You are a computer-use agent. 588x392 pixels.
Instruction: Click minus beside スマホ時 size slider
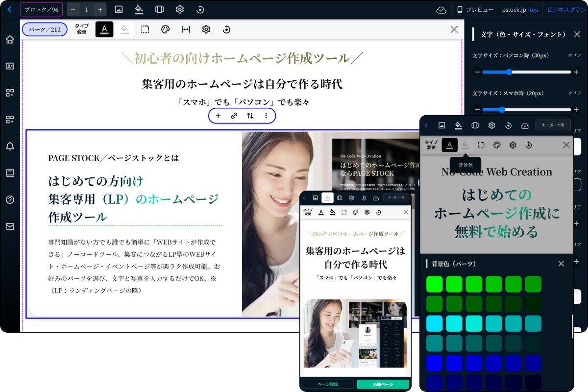coord(477,110)
